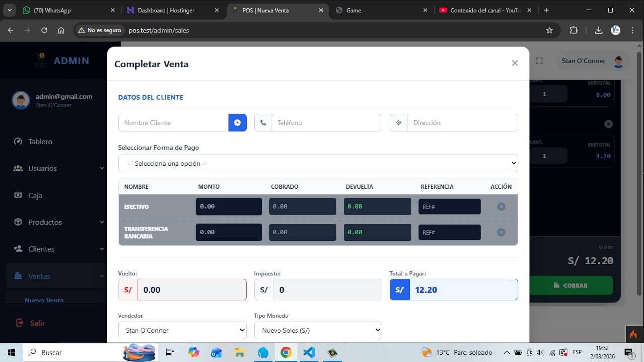Open Chrome from the taskbar
Screen dimensions: 644x362
coord(286,352)
